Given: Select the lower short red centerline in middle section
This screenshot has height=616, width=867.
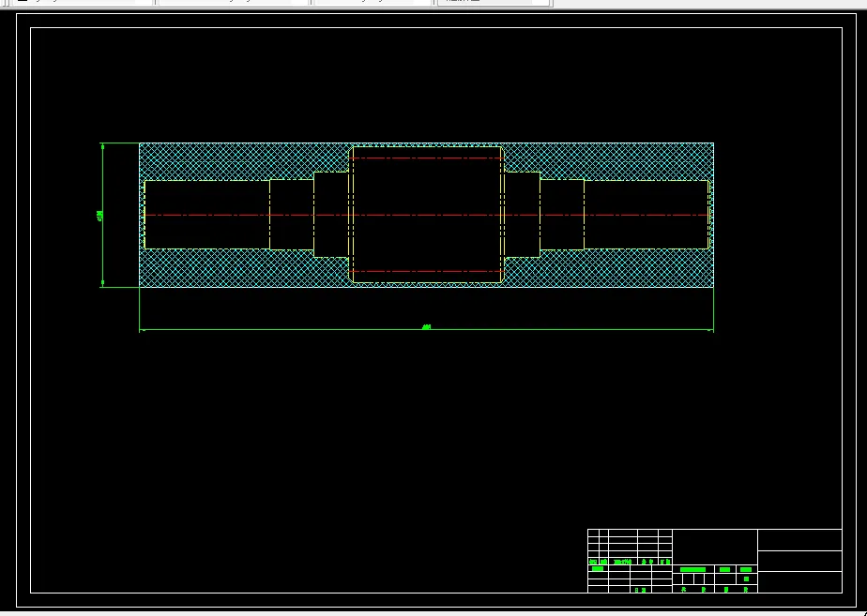Looking at the screenshot, I should coord(426,271).
